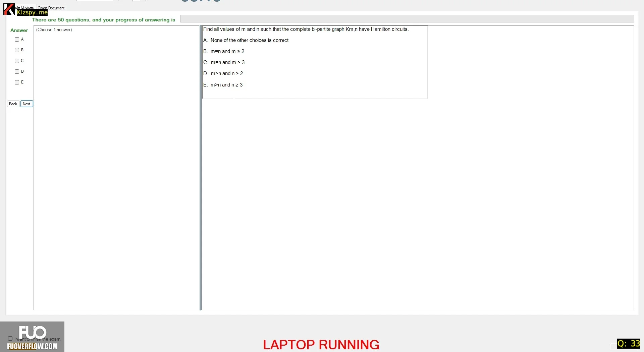Tick the 'I want to finish the exam' checkbox
This screenshot has width=644, height=352.
[10, 339]
